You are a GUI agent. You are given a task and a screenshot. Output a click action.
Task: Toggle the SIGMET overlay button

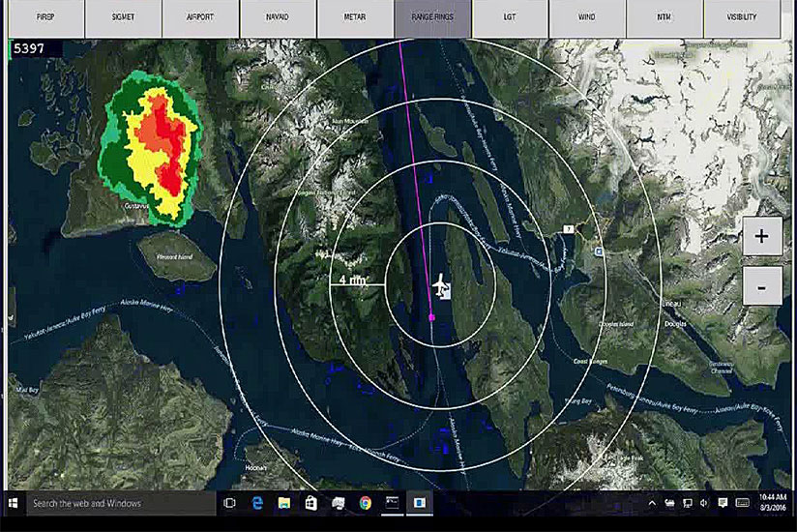tap(124, 17)
